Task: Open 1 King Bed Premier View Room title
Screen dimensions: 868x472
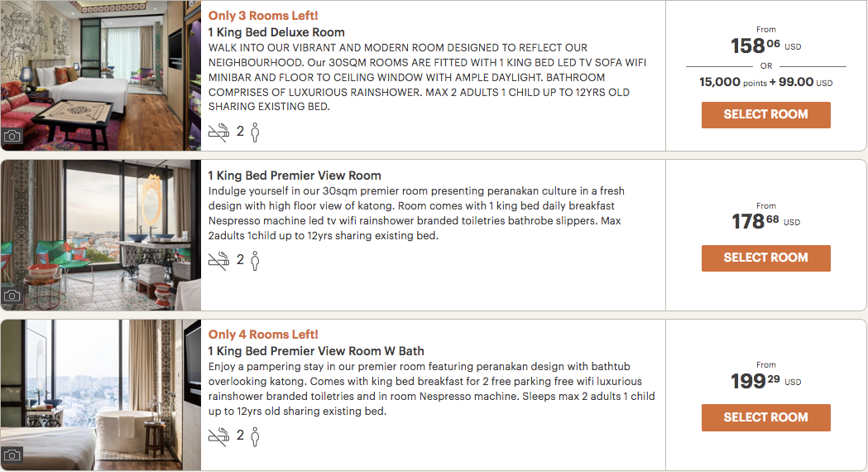Action: pos(295,176)
